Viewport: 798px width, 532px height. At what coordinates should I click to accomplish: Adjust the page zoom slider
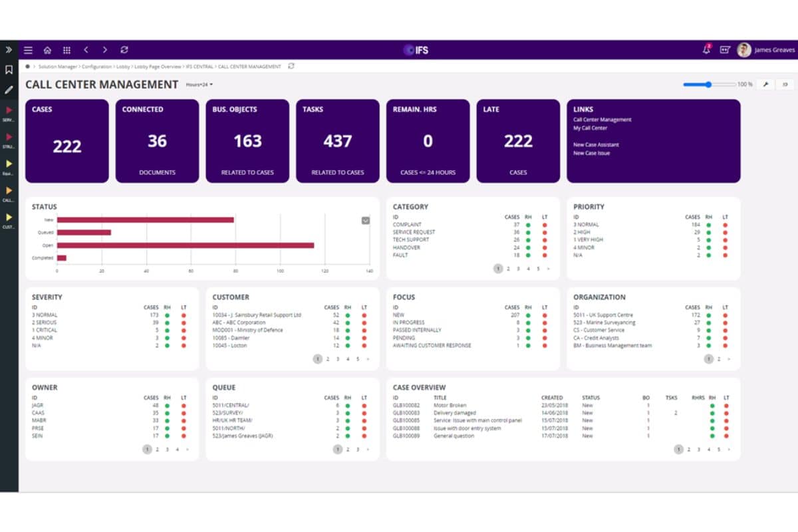coord(709,84)
